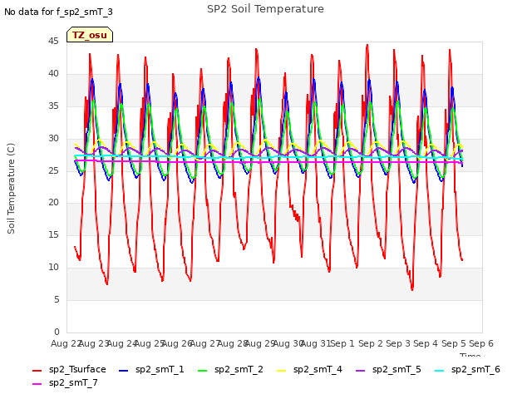Image resolution: width=532 pixels, height=399 pixels.
Task: Click the TZ_osu annotation label
Action: [x=90, y=35]
